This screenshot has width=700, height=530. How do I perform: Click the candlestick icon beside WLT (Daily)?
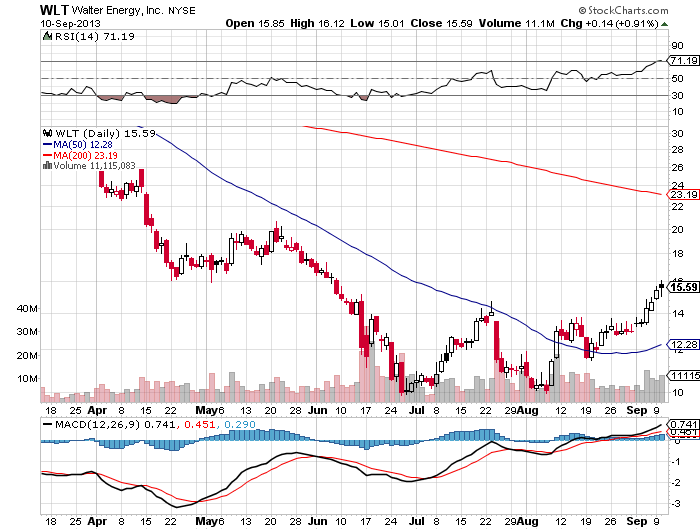(47, 133)
